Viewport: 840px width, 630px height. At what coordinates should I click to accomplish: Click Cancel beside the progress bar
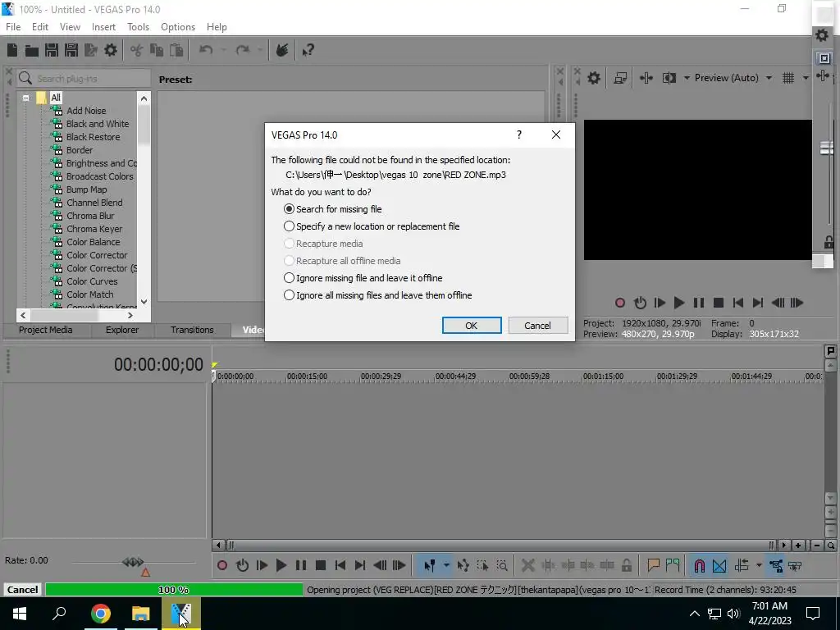tap(22, 589)
